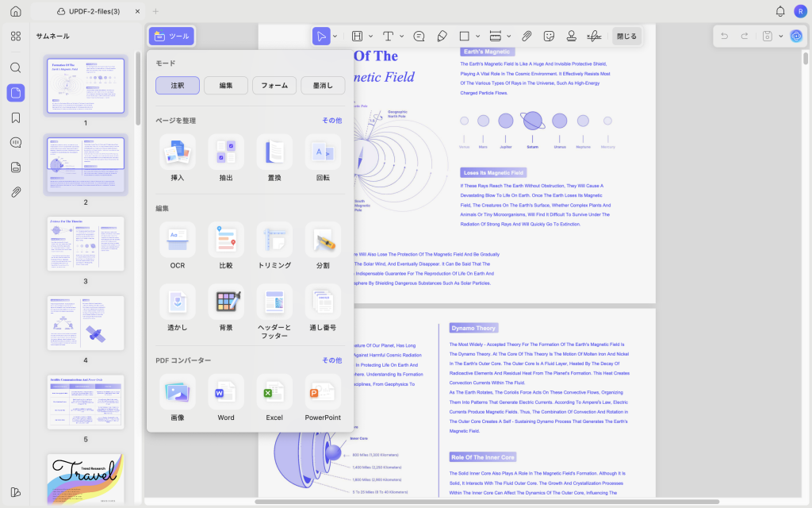Open the Crop (トリミング) tool

point(274,240)
